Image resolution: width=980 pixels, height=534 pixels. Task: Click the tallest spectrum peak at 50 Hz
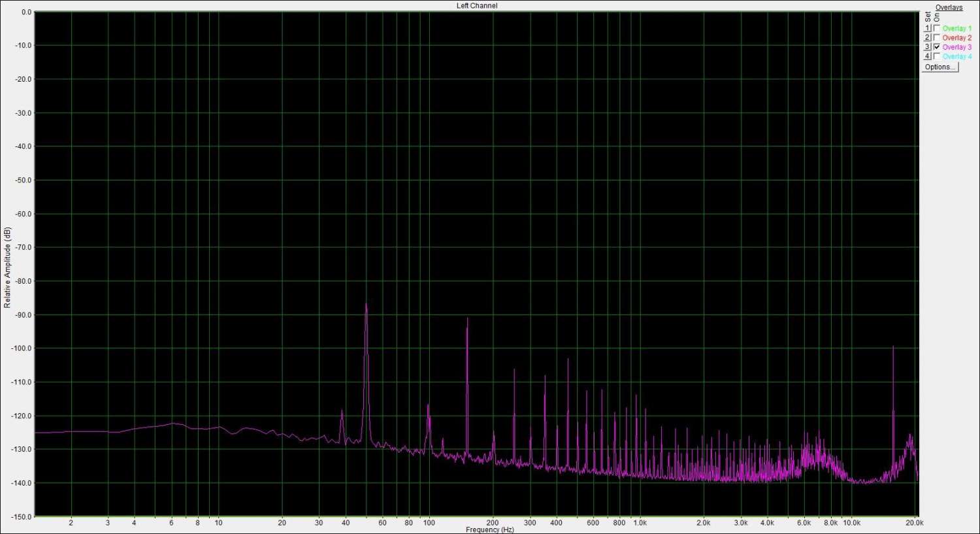(x=366, y=306)
